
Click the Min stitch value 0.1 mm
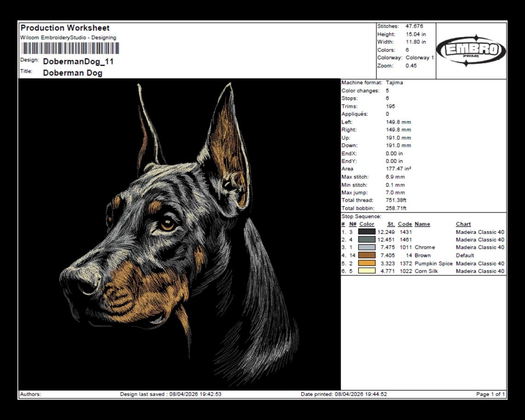396,185
